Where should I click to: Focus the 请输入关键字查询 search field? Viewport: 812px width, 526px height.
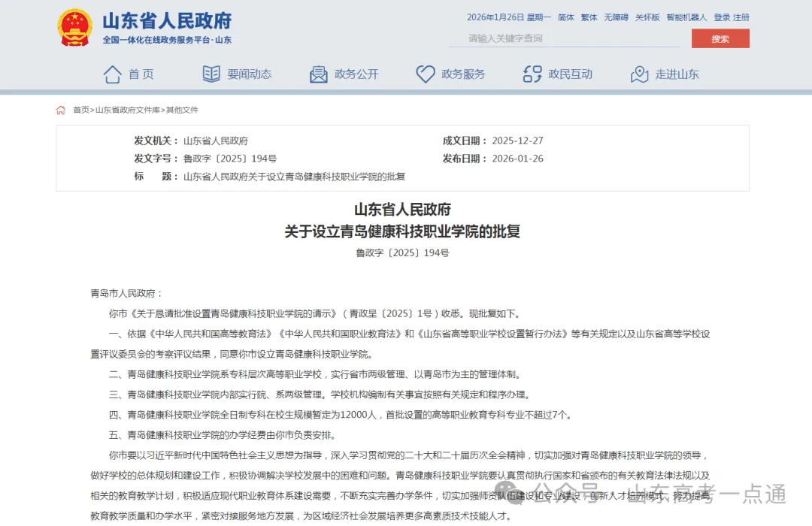click(x=565, y=38)
